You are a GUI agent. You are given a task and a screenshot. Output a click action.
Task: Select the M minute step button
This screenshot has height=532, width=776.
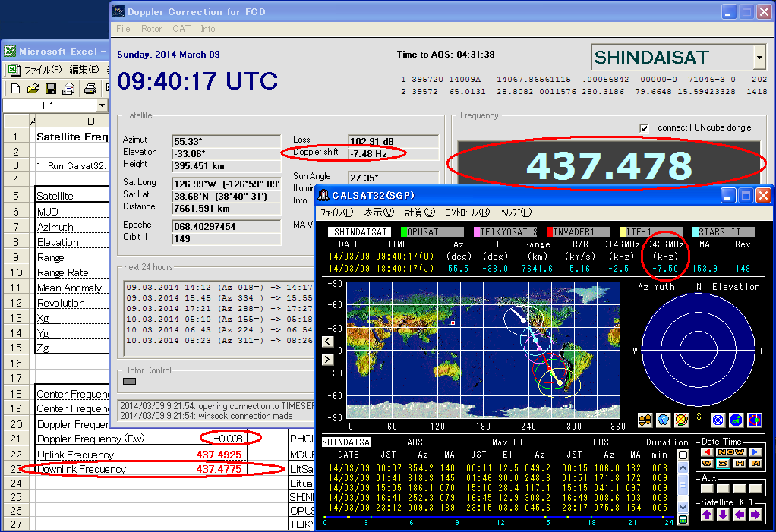tap(755, 463)
